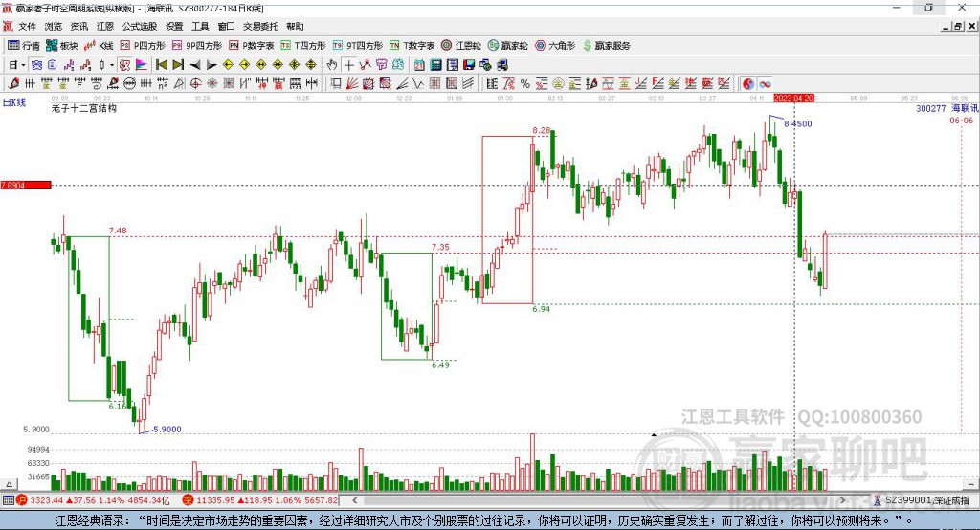Click the 5.9000 low price annotation
The width and height of the screenshot is (980, 530).
167,429
